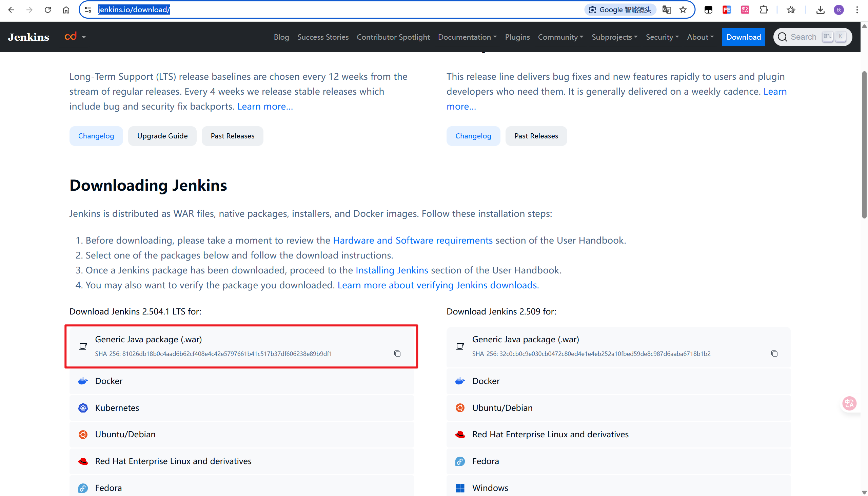Reload the page
Image resolution: width=868 pixels, height=496 pixels.
pos(48,9)
